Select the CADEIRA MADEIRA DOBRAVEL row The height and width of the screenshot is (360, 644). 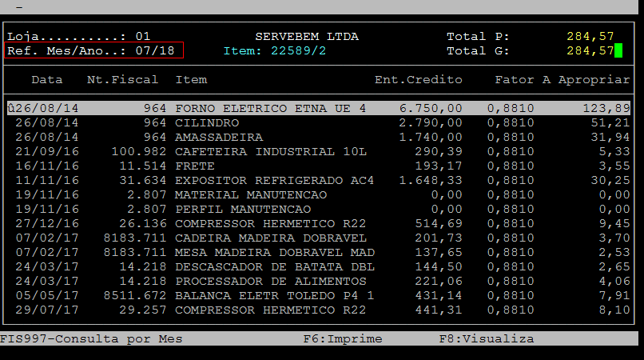[x=270, y=238]
